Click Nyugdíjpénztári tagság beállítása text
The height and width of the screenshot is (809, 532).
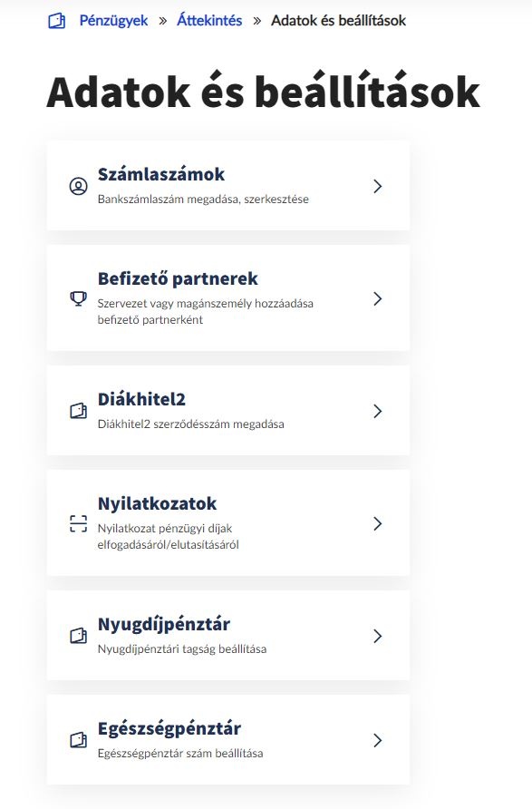(x=182, y=649)
